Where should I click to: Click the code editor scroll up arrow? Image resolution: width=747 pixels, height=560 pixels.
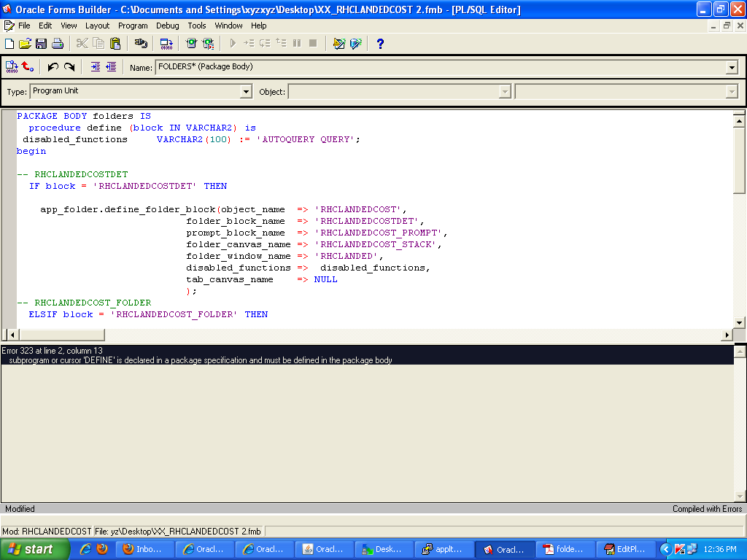coord(739,122)
